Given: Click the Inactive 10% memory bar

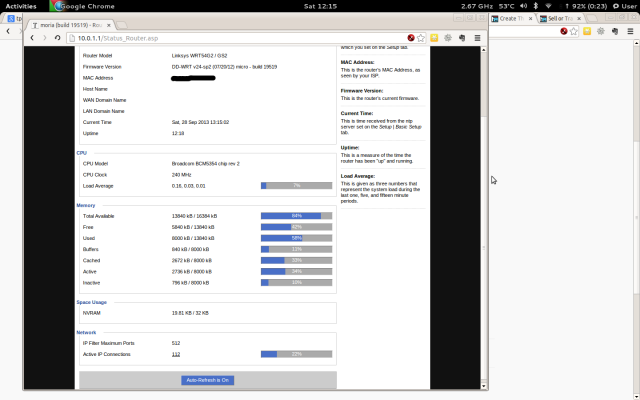Looking at the screenshot, I should tap(296, 282).
